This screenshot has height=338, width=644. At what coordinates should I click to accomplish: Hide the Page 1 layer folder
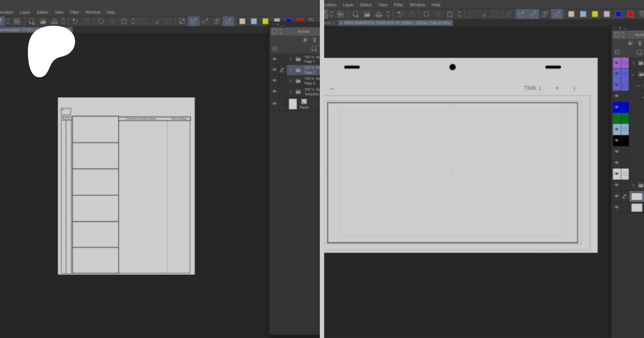click(x=274, y=59)
